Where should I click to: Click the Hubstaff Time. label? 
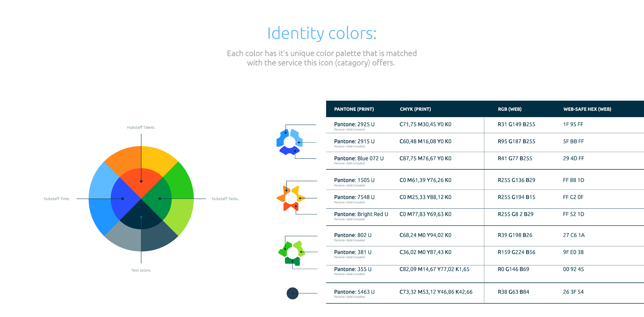[x=57, y=199]
